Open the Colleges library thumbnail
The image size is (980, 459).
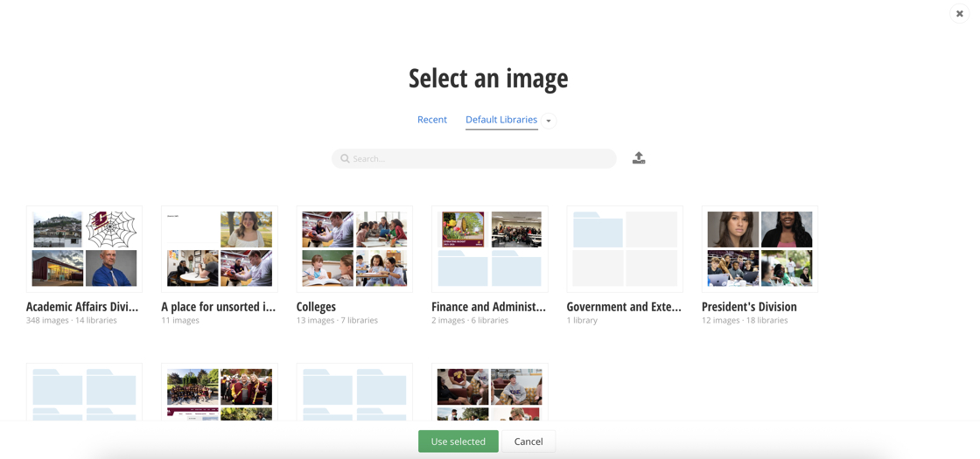354,249
